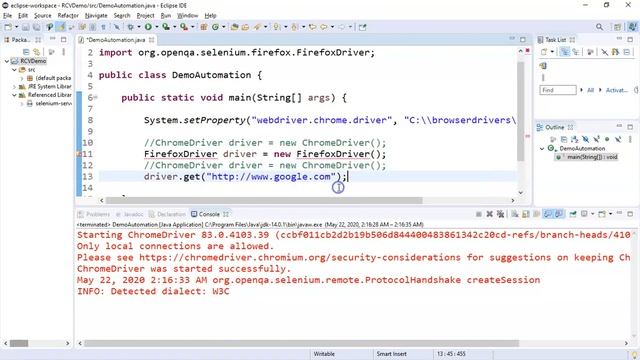Viewport: 640px width, 360px height.
Task: Click the Search flashlight toolbar icon
Action: point(257,27)
